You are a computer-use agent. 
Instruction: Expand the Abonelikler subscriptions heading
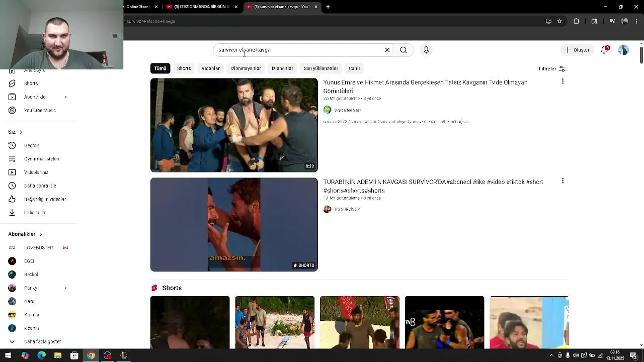[25, 234]
